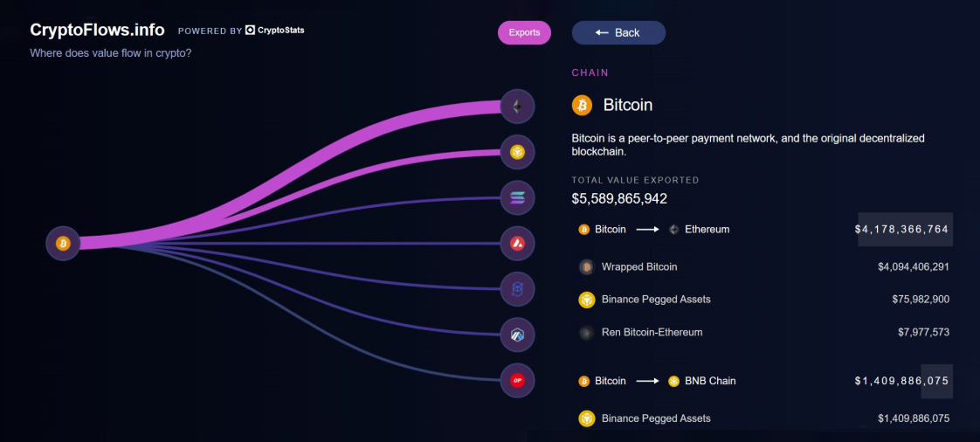Open the CryptoStats powered-by link
This screenshot has width=980, height=442.
click(x=275, y=31)
